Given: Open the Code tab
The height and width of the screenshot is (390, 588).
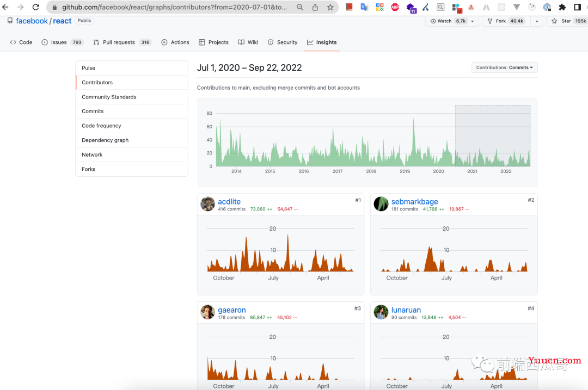Looking at the screenshot, I should point(21,42).
